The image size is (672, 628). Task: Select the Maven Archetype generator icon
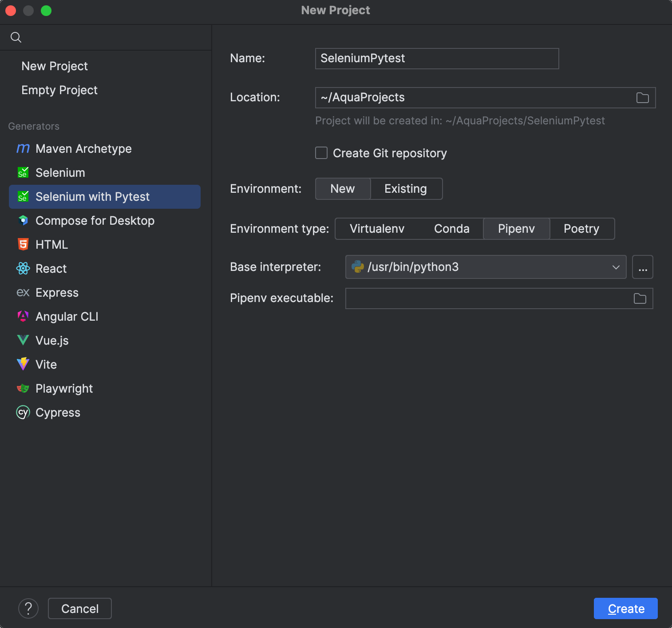[x=23, y=149]
